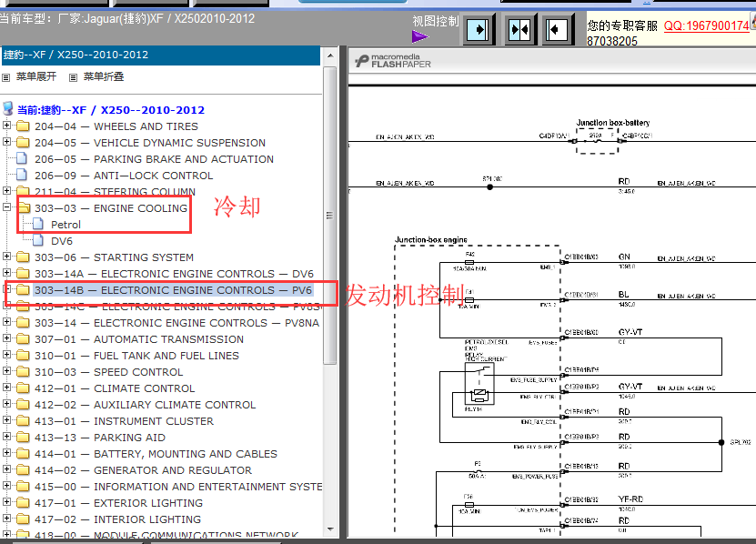756x544 pixels.
Task: Open 206-05 Parking Brake and Actuation
Action: click(155, 159)
